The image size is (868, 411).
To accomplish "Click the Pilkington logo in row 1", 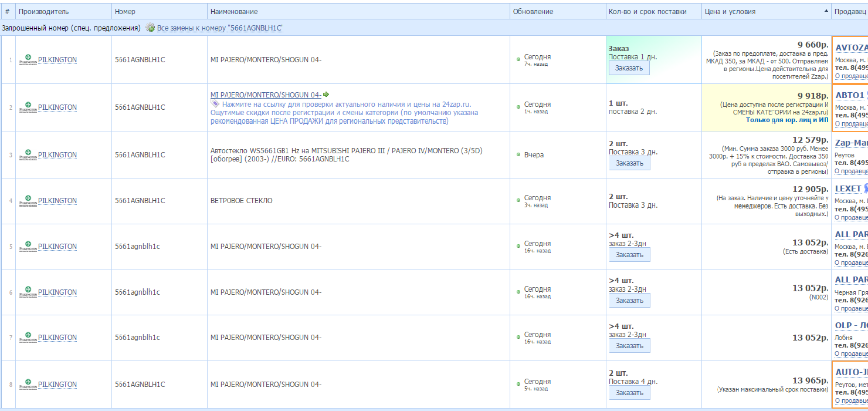I will [x=28, y=60].
